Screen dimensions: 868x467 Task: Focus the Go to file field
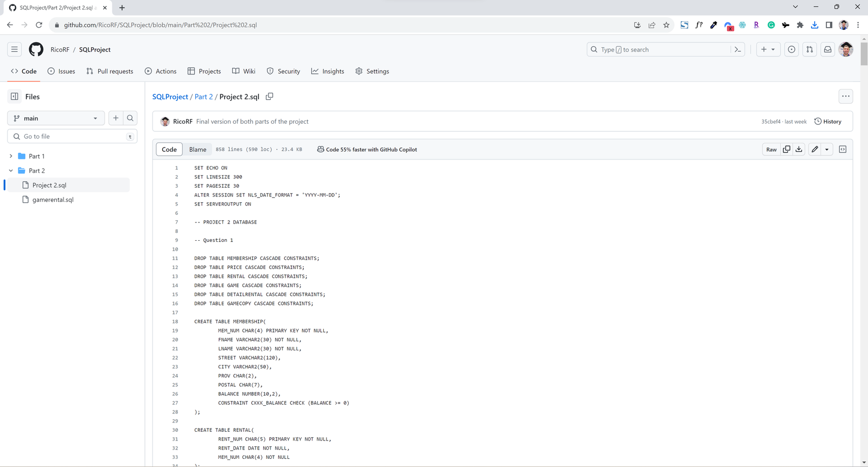(x=73, y=137)
